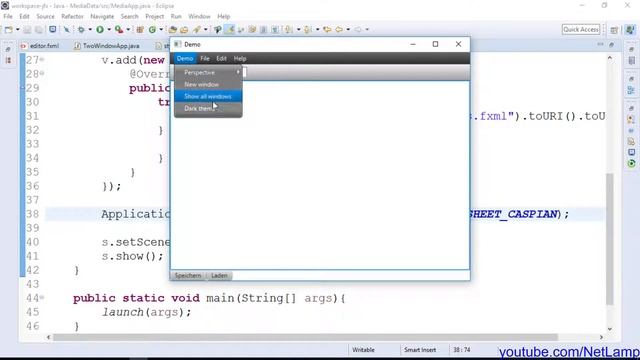
Task: Toggle the highlighted pen button in the toolbar
Action: pos(229,29)
